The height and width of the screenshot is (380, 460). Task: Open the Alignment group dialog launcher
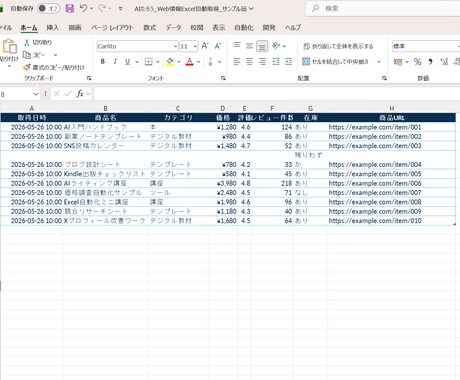[384, 78]
